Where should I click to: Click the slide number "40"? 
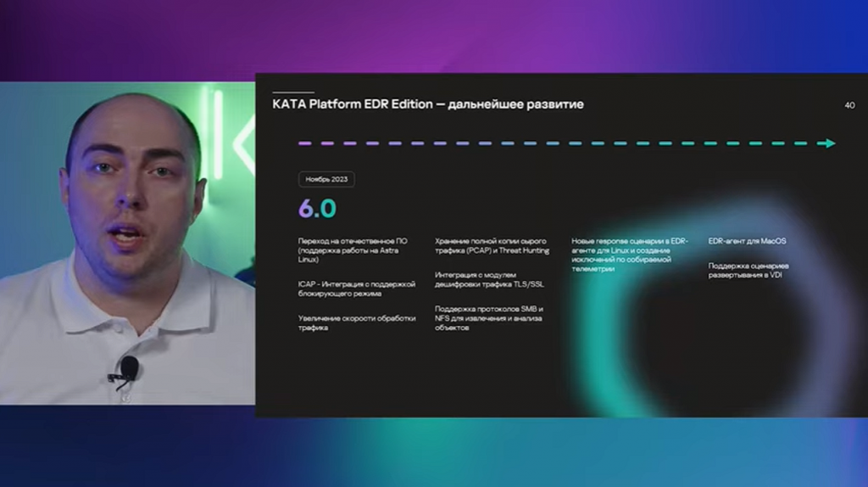849,105
